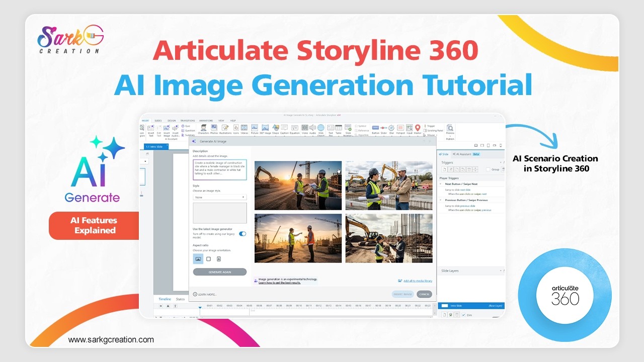Open the ANIMATIONS ribbon tab

click(x=206, y=121)
